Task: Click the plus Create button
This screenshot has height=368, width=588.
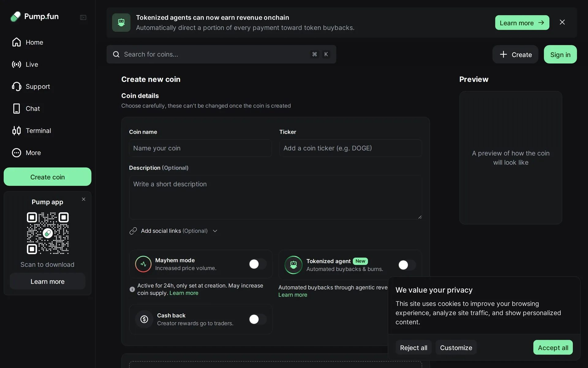Action: tap(515, 55)
